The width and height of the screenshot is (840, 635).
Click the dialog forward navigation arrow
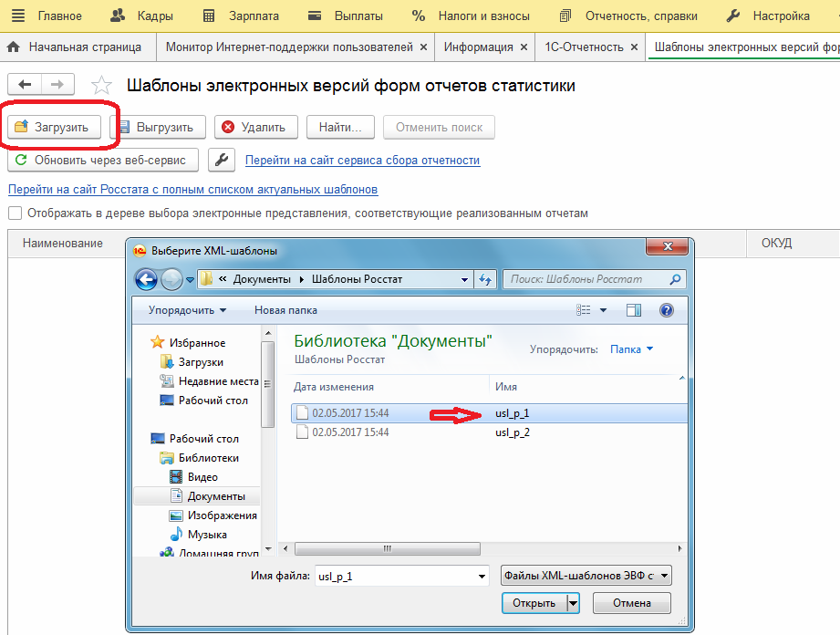click(x=171, y=279)
